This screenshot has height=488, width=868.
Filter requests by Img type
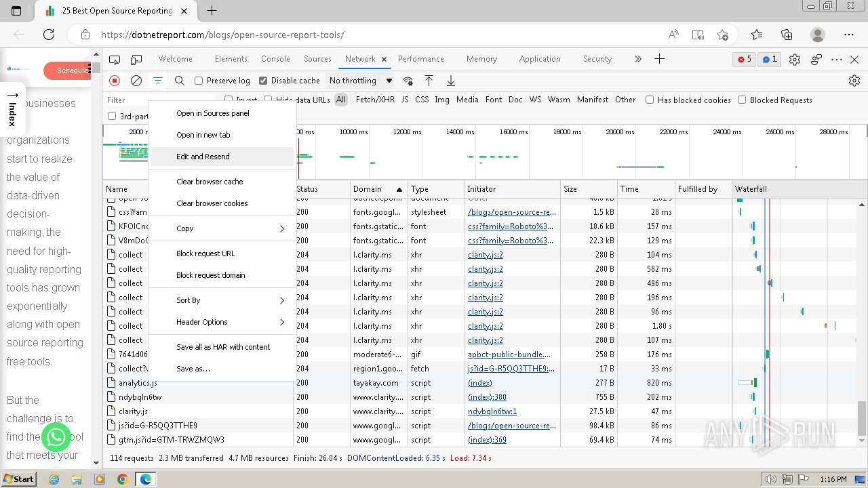442,100
